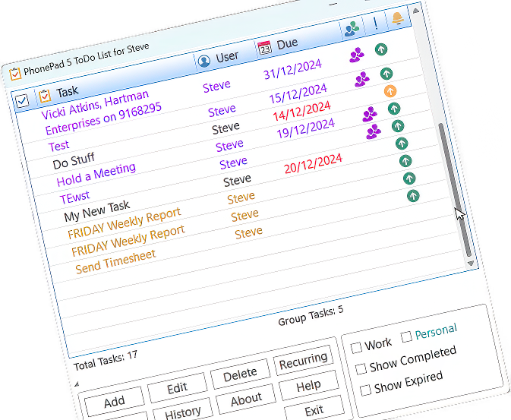The image size is (511, 420).
Task: Click the task list scrollbar thumb
Action: [x=456, y=190]
